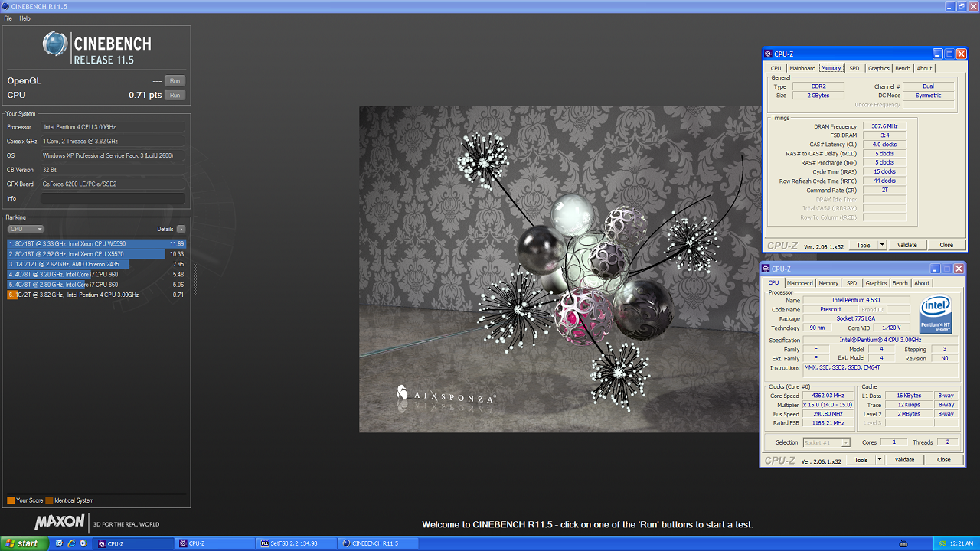980x551 pixels.
Task: Run the CPU benchmark test
Action: pyautogui.click(x=175, y=95)
